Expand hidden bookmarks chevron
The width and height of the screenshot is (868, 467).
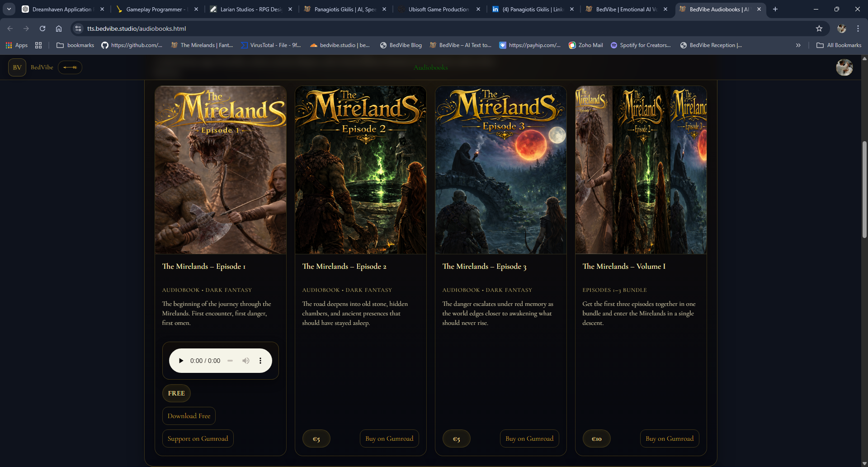(798, 45)
